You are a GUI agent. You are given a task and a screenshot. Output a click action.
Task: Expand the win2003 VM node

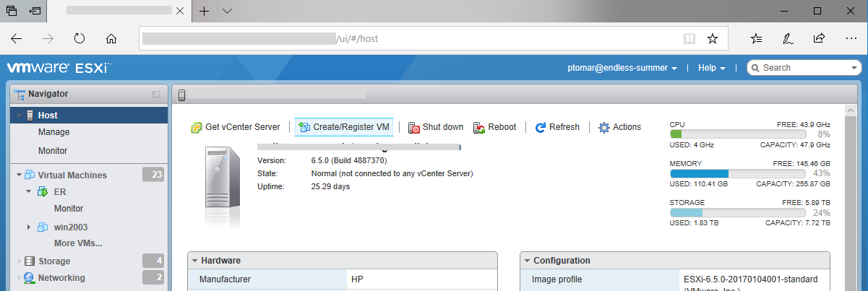point(29,227)
